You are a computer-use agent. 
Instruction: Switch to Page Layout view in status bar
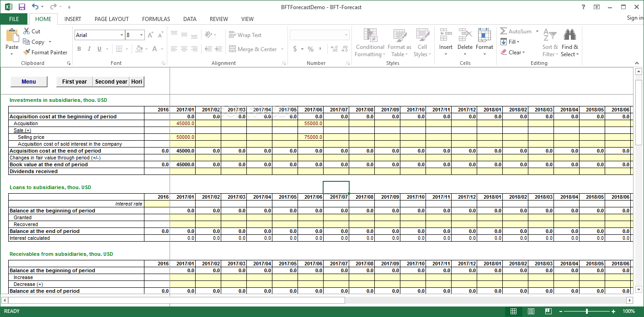531,312
